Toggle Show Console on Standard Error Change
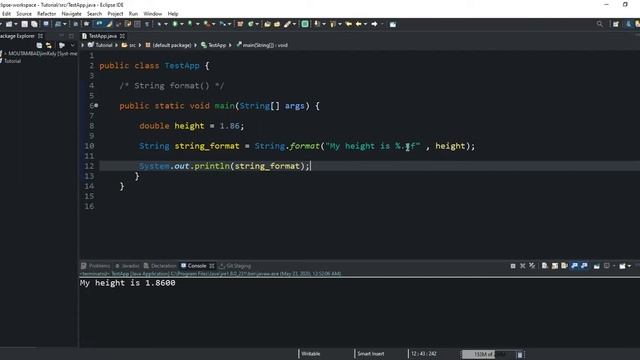 pos(584,266)
